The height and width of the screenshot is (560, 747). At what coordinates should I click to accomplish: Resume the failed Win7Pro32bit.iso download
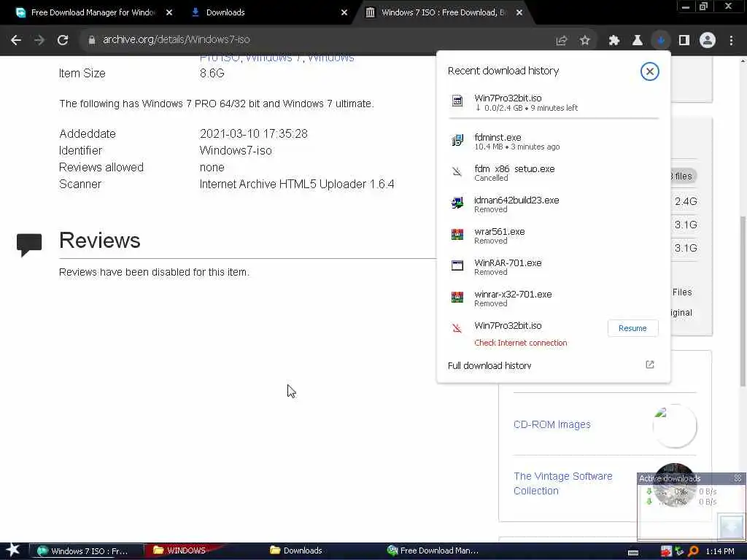632,328
